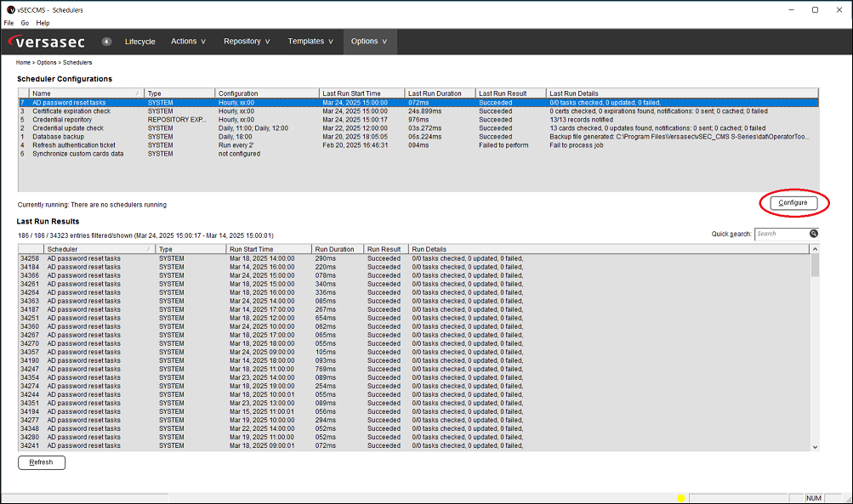This screenshot has height=504, width=853.
Task: Go to the Lifecycle page
Action: point(139,42)
